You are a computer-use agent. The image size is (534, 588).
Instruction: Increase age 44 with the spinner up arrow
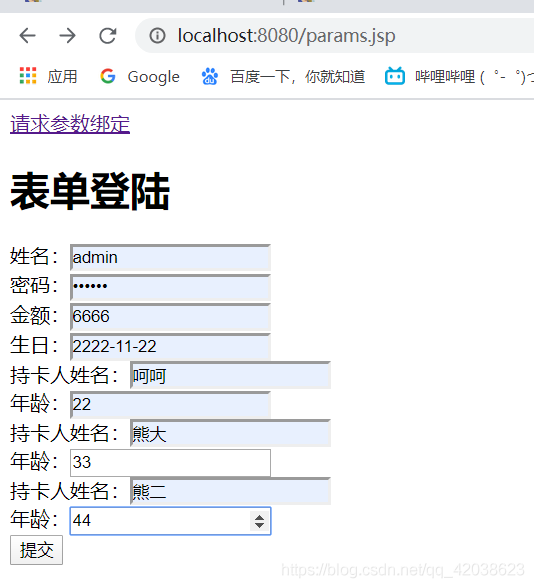click(x=259, y=517)
